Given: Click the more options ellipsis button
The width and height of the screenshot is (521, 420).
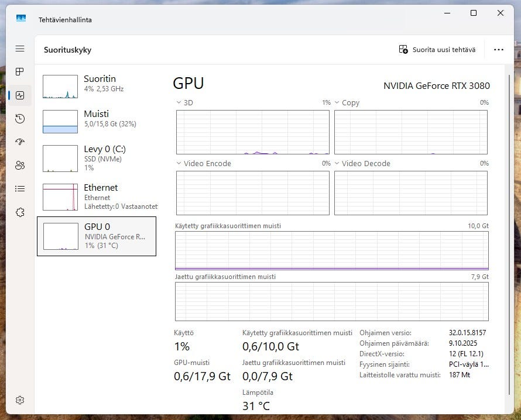Looking at the screenshot, I should (x=498, y=50).
